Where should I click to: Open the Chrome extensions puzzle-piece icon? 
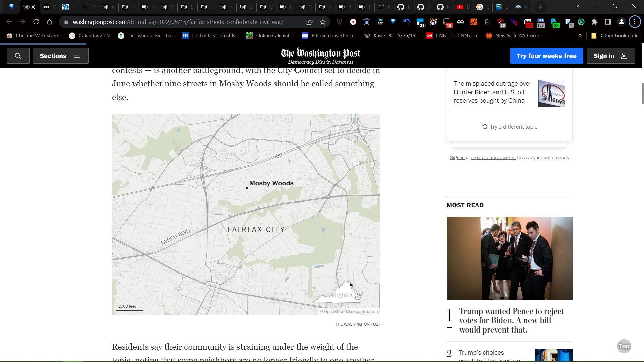[x=595, y=22]
